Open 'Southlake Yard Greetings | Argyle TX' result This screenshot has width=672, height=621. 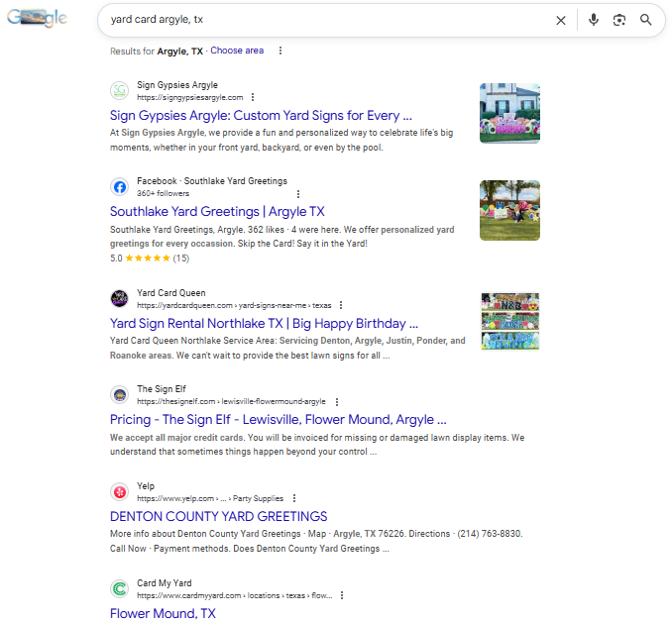pos(217,212)
